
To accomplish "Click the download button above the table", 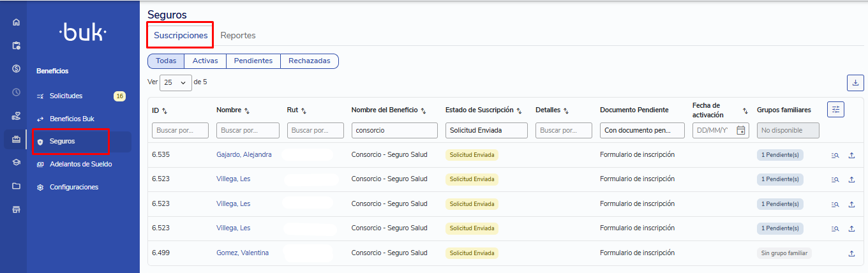I will pos(855,83).
